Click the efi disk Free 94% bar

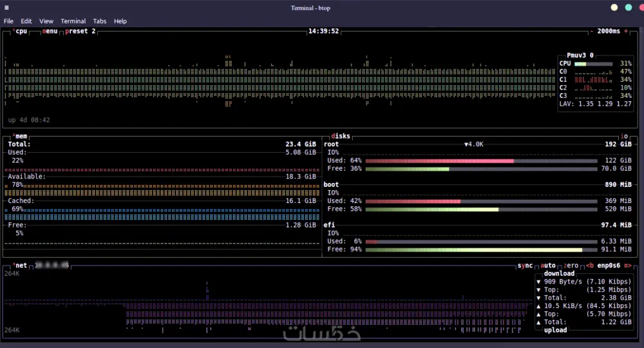(x=481, y=250)
